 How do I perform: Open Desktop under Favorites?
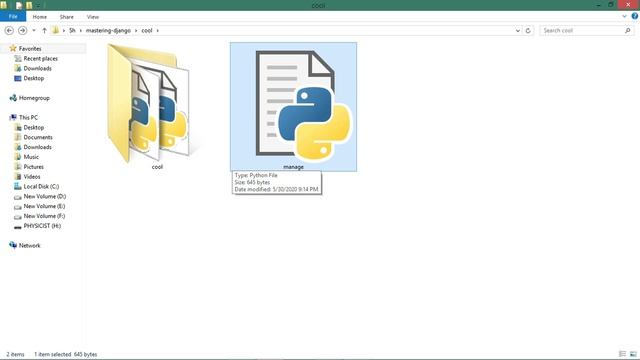point(33,78)
